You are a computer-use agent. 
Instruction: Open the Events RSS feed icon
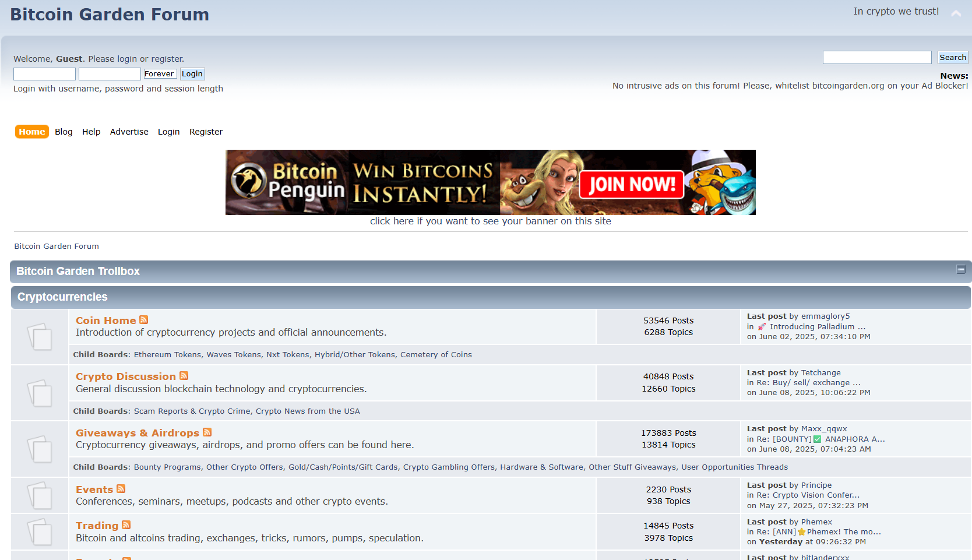[x=121, y=488]
